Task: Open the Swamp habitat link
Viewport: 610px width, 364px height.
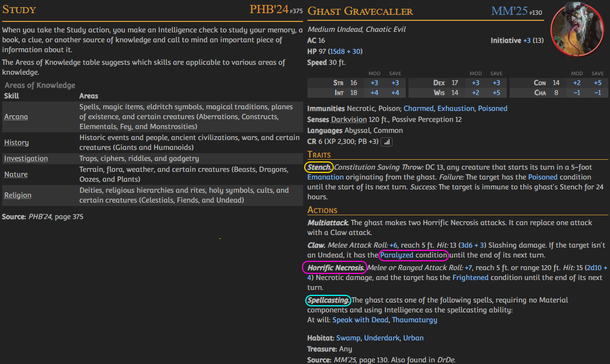Action: point(348,338)
